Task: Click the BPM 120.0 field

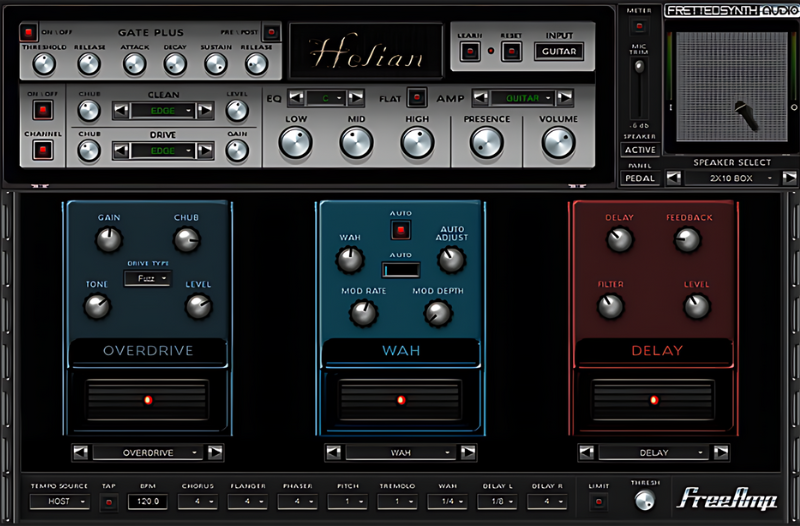Action: [x=147, y=502]
